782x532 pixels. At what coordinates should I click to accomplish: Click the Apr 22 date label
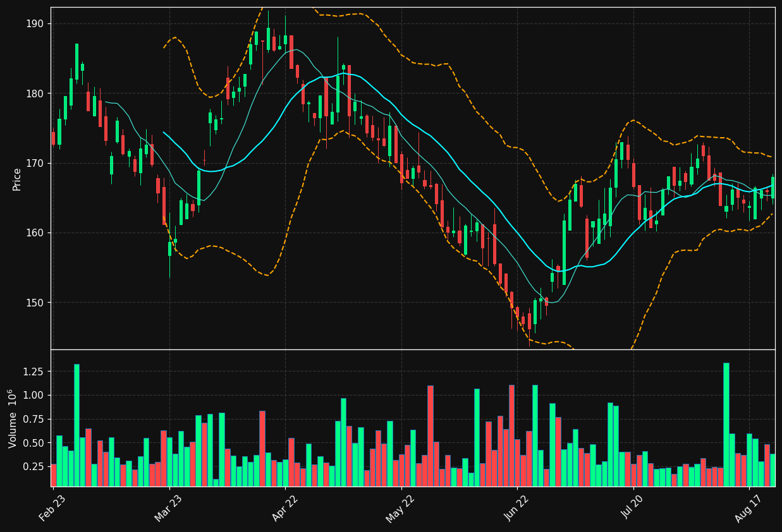[284, 508]
